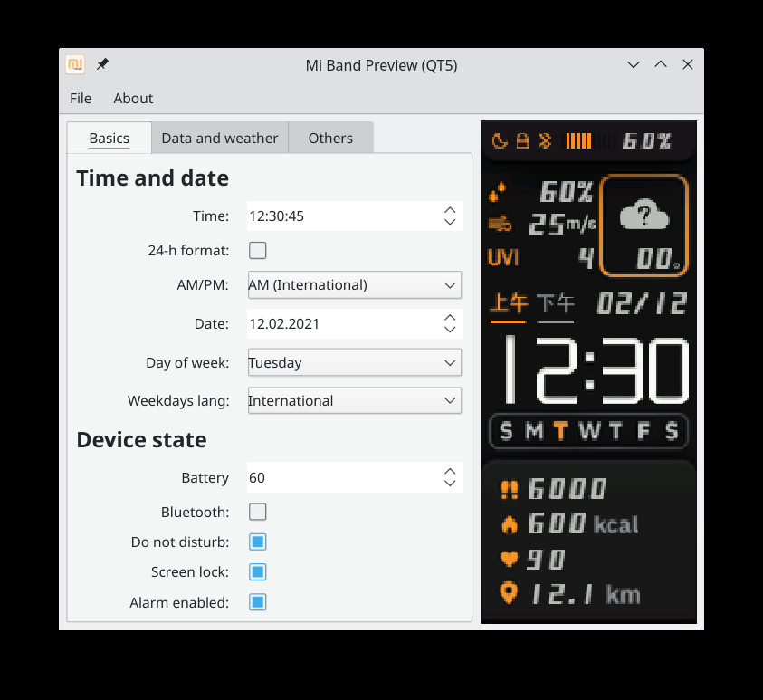This screenshot has height=700, width=763.
Task: Open the Weekdays lang dropdown
Action: pyautogui.click(x=354, y=400)
